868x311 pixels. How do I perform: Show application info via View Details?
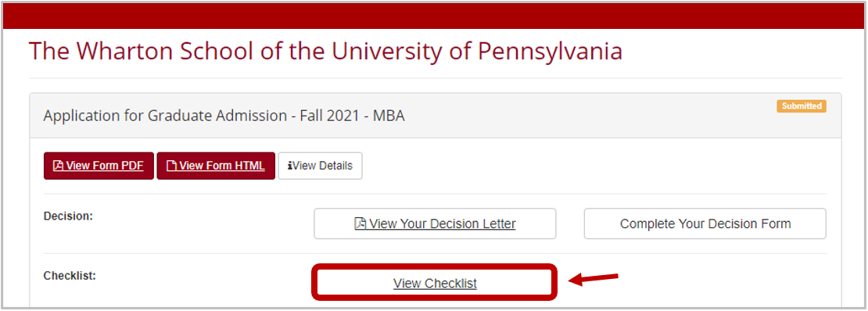[x=321, y=166]
